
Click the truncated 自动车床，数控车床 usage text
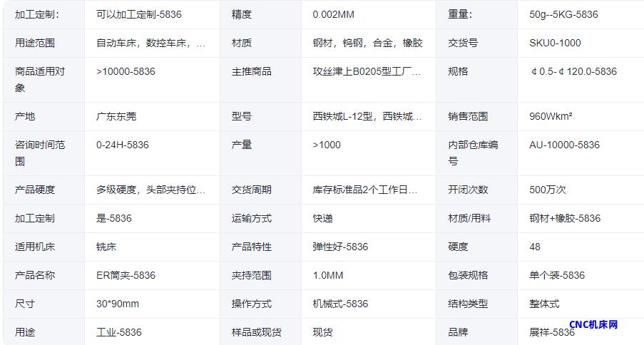151,43
